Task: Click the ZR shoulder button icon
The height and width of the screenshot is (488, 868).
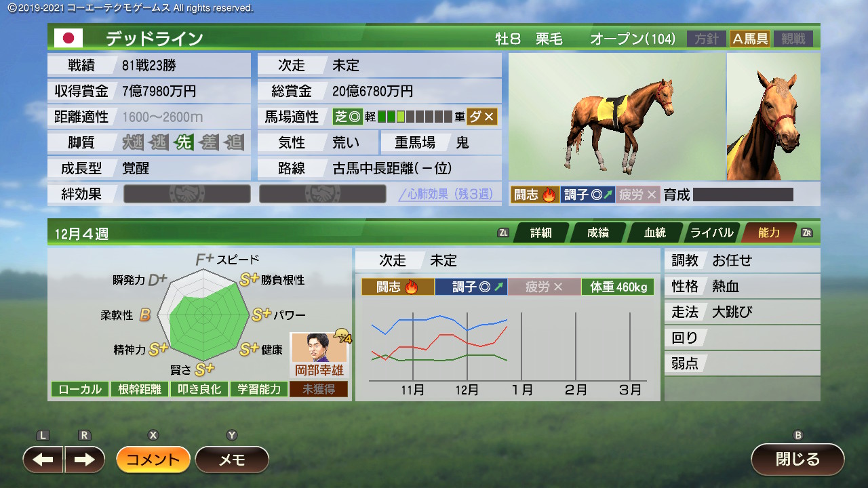Action: click(x=807, y=232)
